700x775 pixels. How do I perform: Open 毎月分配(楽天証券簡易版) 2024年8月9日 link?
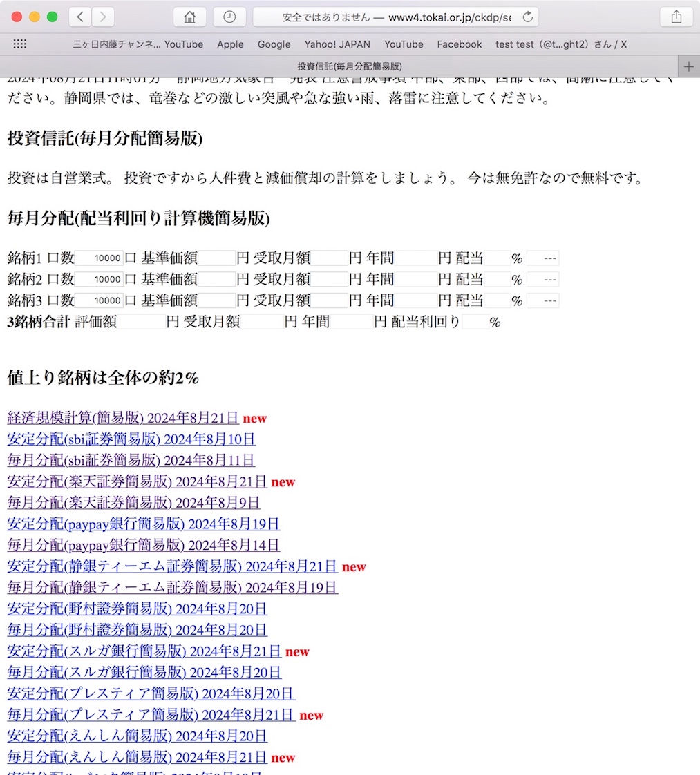[133, 503]
